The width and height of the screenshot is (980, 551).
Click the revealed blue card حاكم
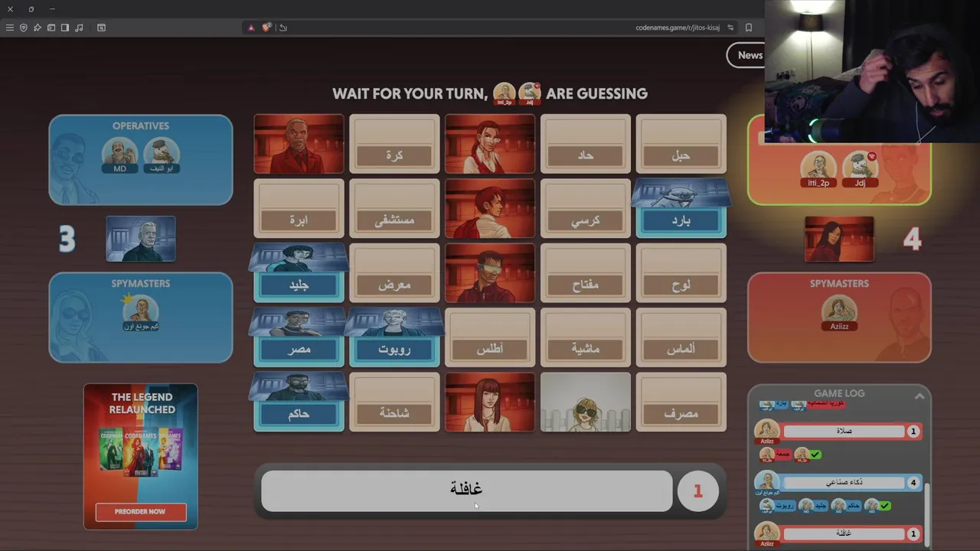[299, 403]
